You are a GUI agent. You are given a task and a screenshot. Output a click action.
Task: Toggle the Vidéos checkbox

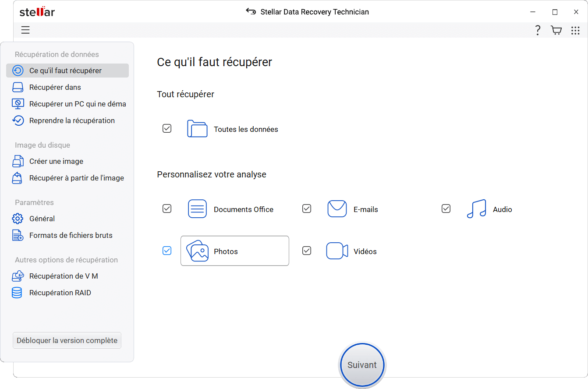307,251
